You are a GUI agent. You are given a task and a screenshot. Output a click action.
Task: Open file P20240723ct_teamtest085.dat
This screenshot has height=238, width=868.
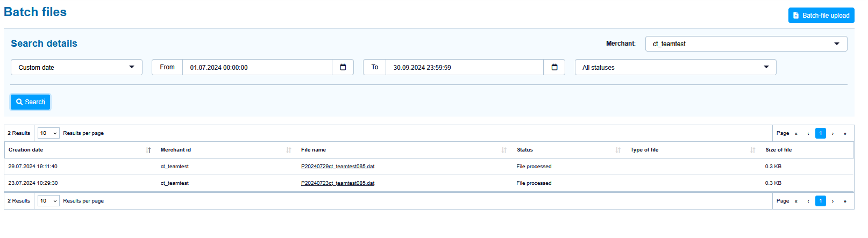point(338,183)
